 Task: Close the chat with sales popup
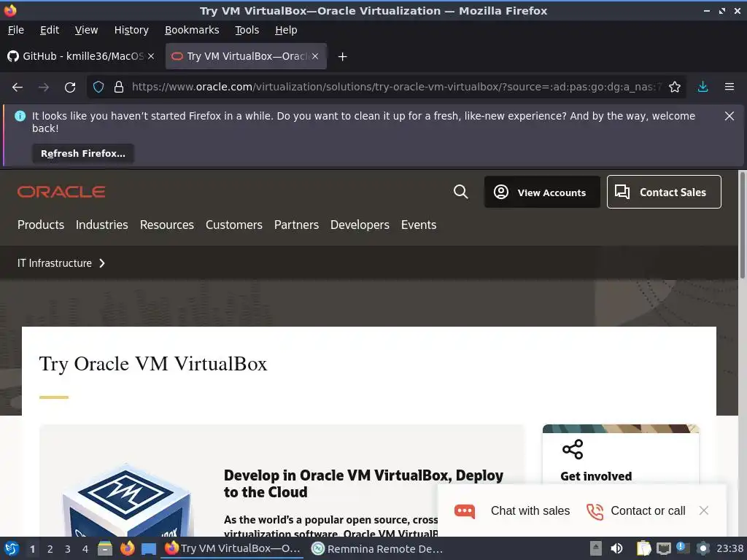(x=704, y=510)
